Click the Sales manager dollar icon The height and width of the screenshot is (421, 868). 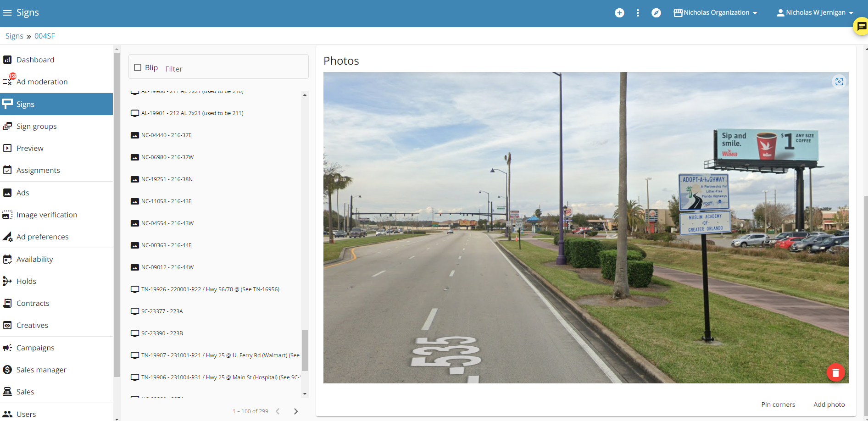point(7,370)
